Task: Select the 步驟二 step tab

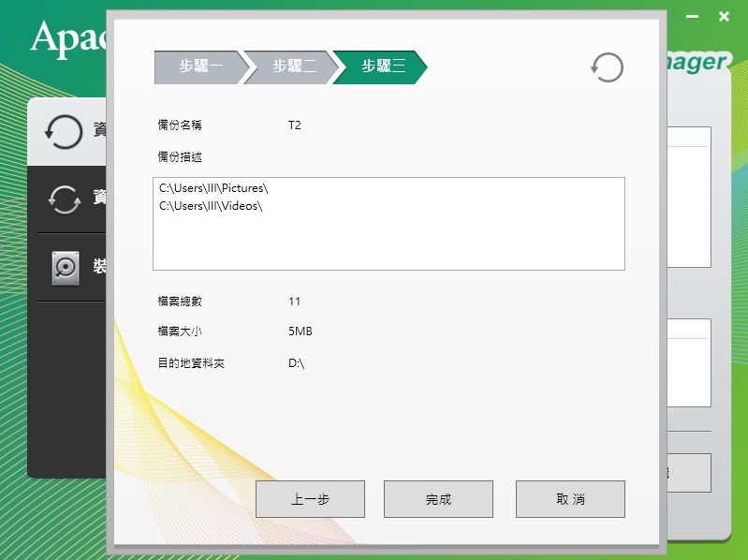Action: (292, 67)
